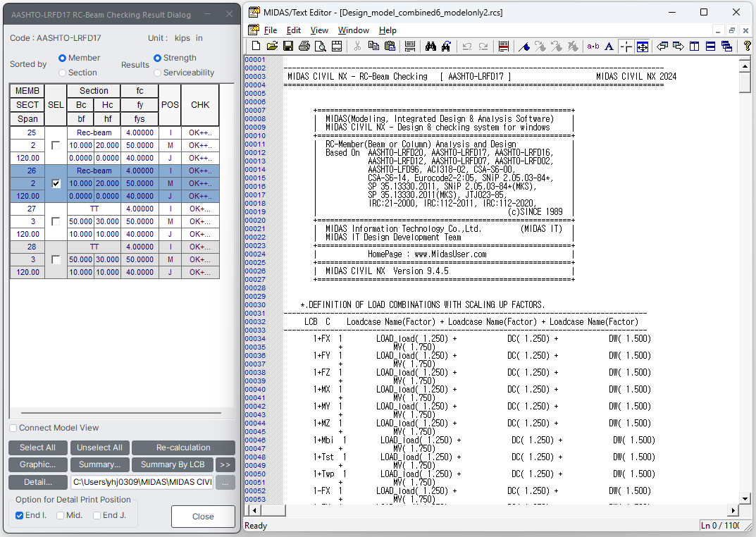Viewport: 756px width, 537px height.
Task: Find text with the binoculars icon
Action: pyautogui.click(x=430, y=47)
